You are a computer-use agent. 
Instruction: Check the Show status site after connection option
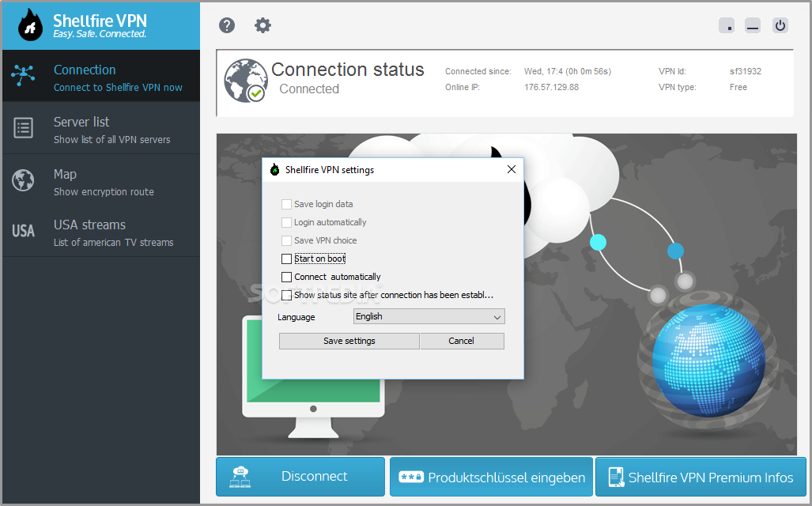coord(286,295)
